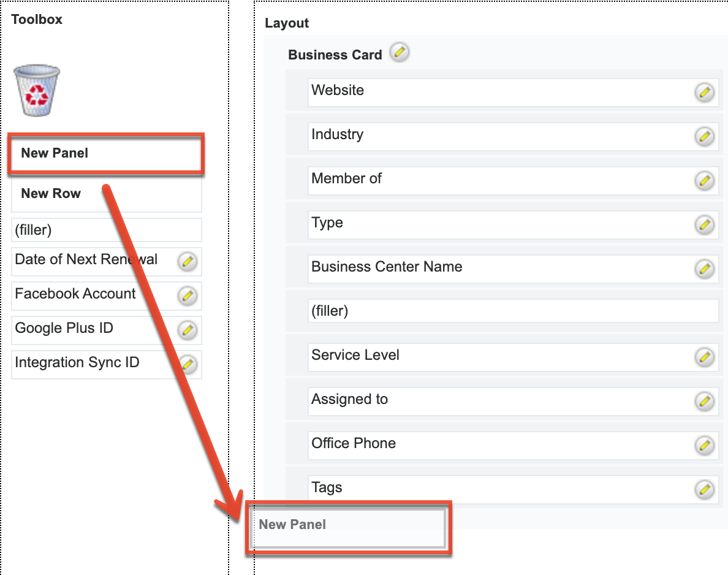Edit the Business Card panel name

(x=400, y=53)
